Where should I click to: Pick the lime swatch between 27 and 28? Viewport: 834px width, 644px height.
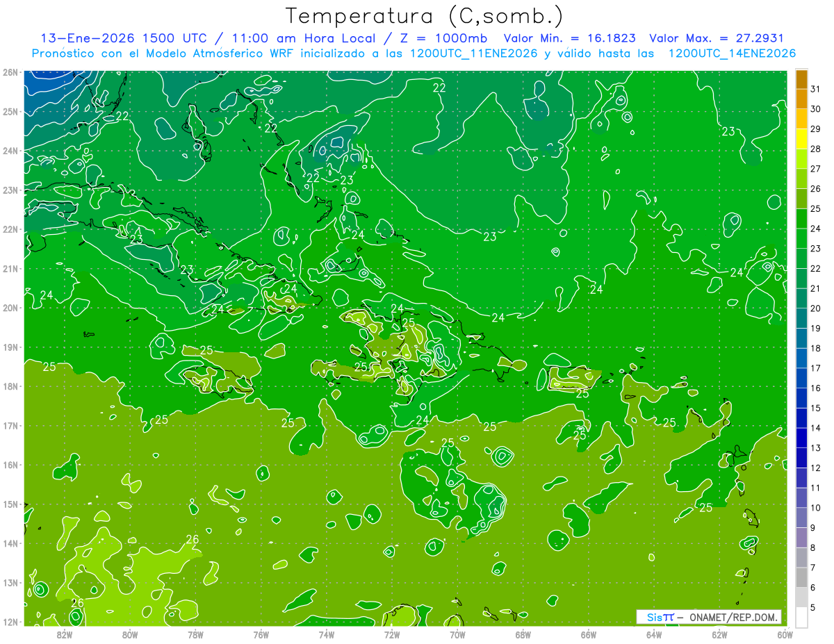coord(801,159)
